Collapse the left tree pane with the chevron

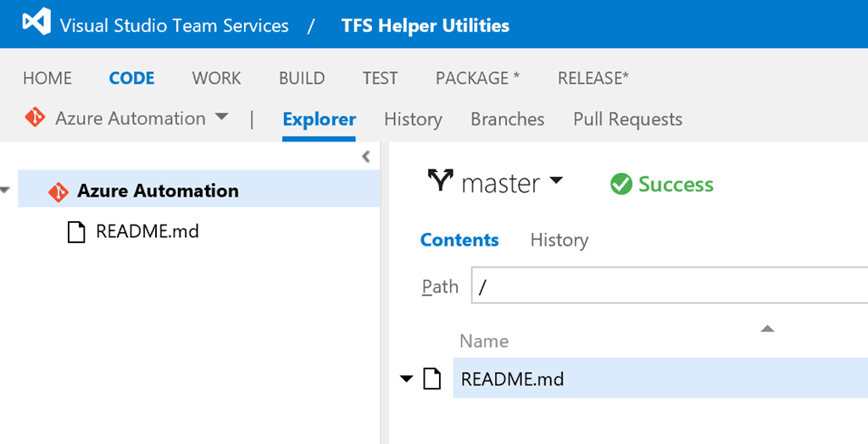click(366, 156)
